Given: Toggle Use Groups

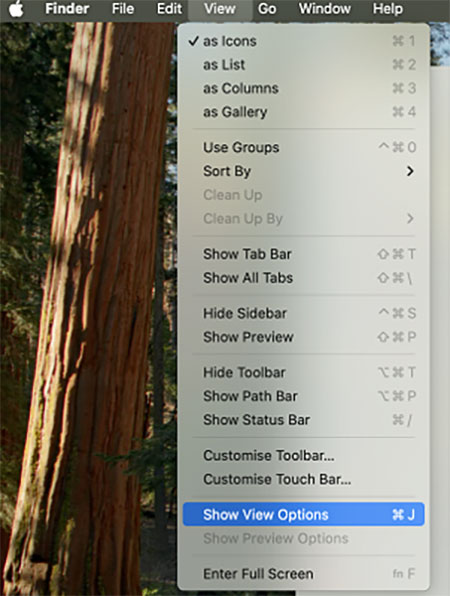Looking at the screenshot, I should [303, 147].
